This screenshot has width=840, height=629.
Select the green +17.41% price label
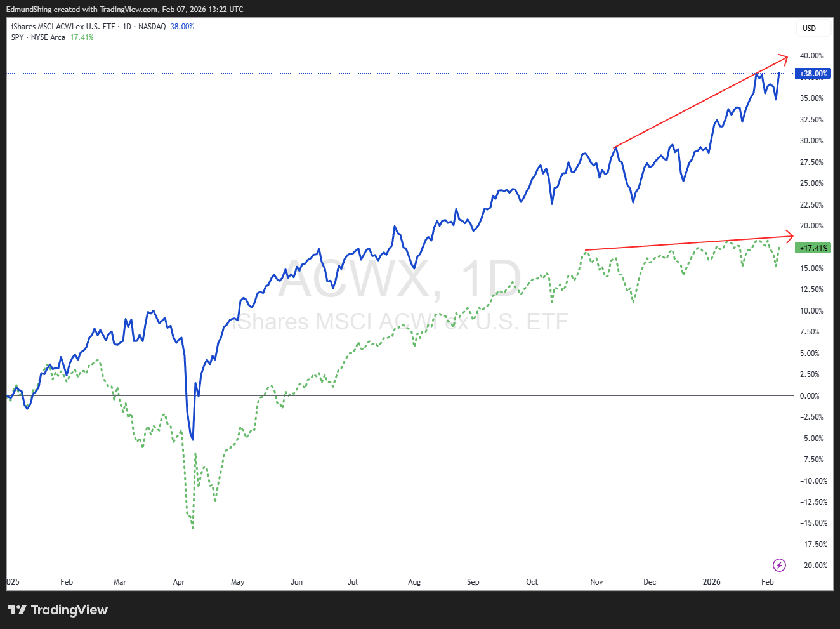(813, 248)
